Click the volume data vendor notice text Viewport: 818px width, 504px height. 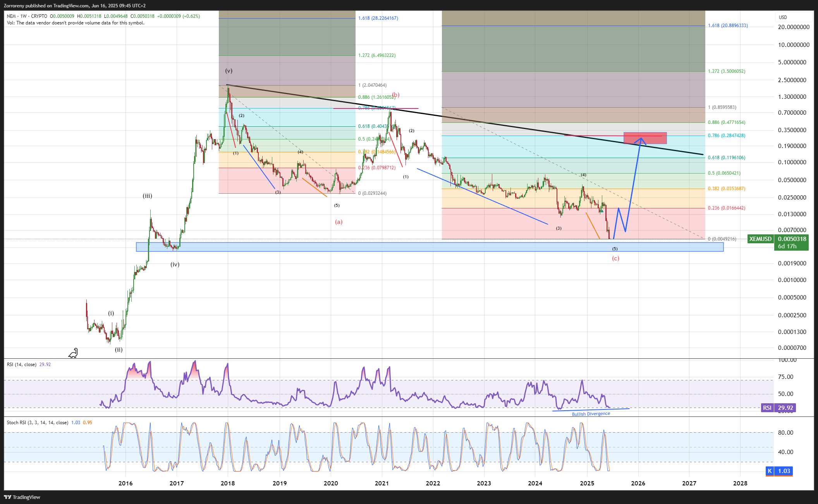coord(76,23)
